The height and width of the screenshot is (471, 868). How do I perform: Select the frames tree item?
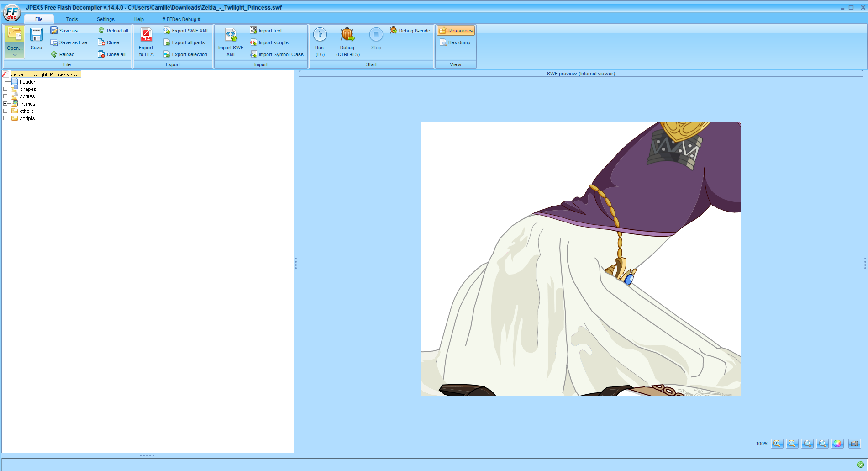click(27, 104)
